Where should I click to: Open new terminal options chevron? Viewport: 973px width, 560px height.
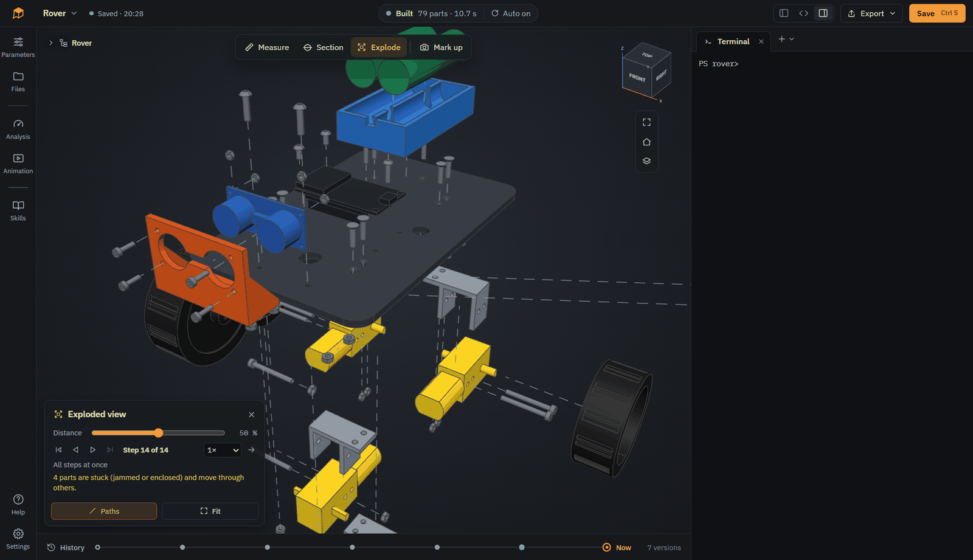792,39
